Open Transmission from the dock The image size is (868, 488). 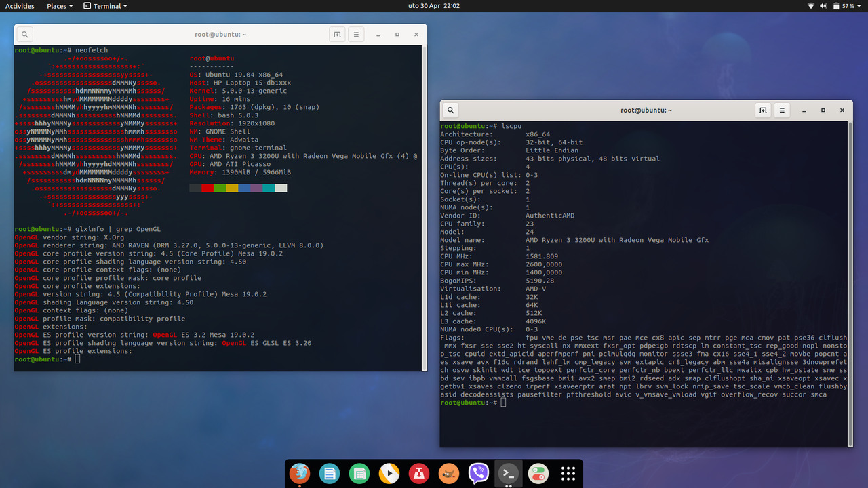(x=418, y=474)
